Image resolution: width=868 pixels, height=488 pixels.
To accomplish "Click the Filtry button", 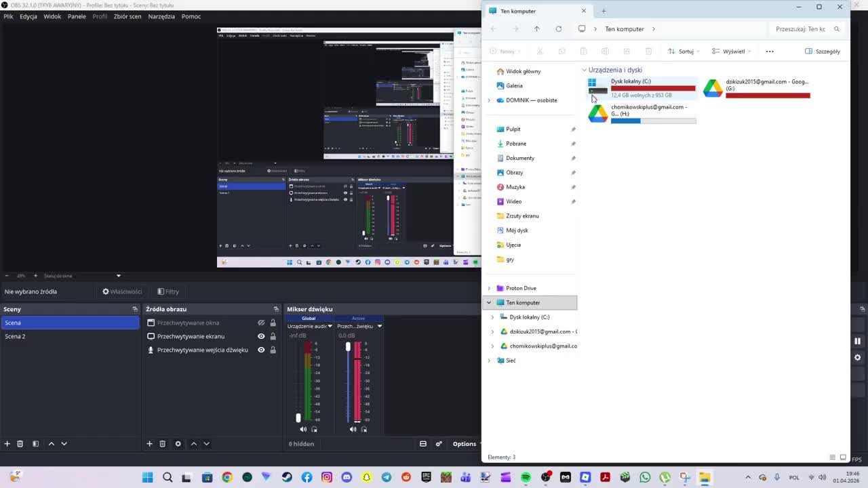I will 168,291.
